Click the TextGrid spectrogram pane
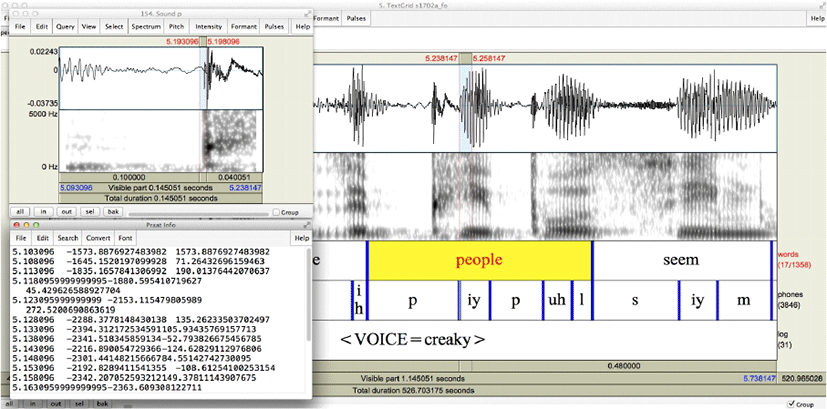Image resolution: width=827 pixels, height=409 pixels. tap(545, 196)
